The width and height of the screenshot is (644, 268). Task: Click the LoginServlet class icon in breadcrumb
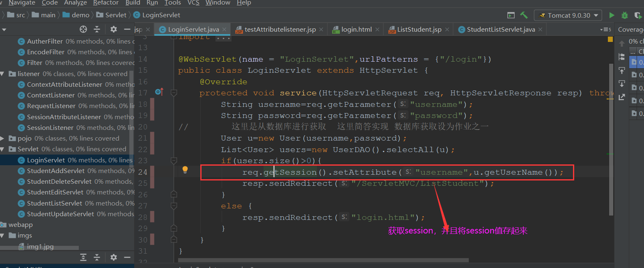tap(137, 15)
